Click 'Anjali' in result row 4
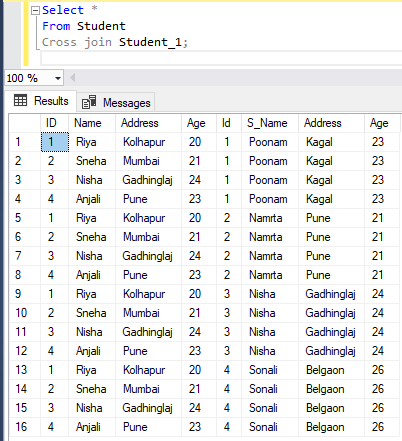Screen dimensions: 402x441 pos(88,199)
